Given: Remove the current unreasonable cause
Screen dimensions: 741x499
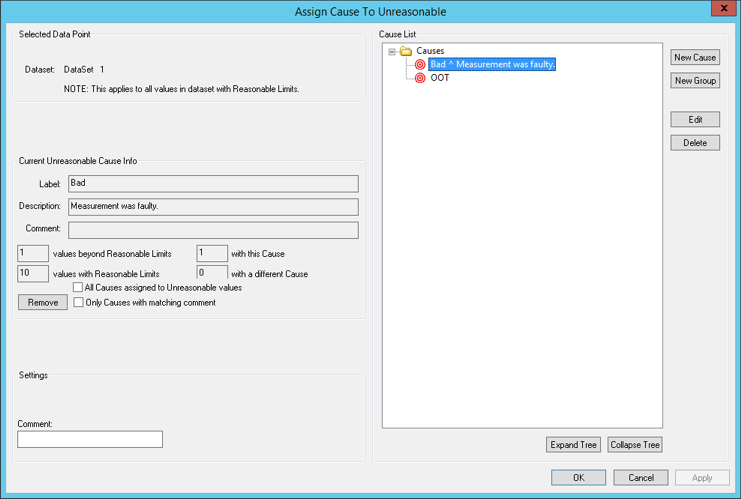Looking at the screenshot, I should pos(42,302).
